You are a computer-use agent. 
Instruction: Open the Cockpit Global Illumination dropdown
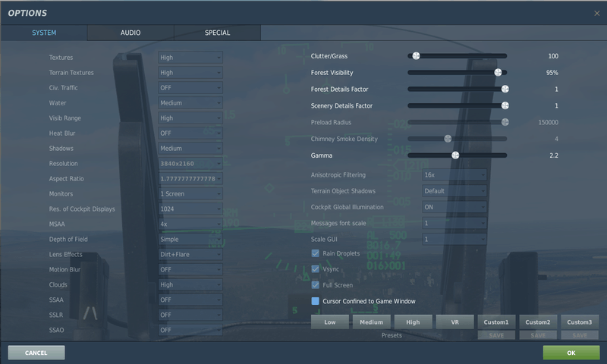(x=454, y=207)
